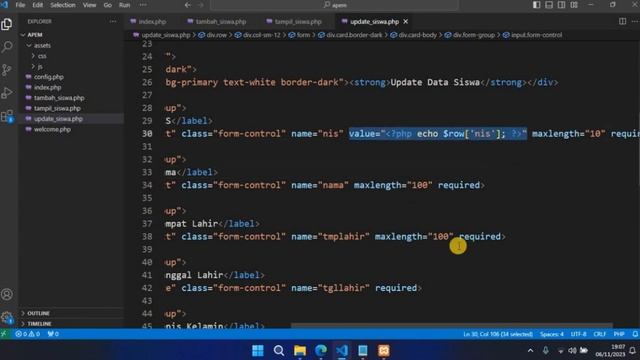640x360 pixels.
Task: Select update_siswa.php in the explorer
Action: click(x=58, y=119)
